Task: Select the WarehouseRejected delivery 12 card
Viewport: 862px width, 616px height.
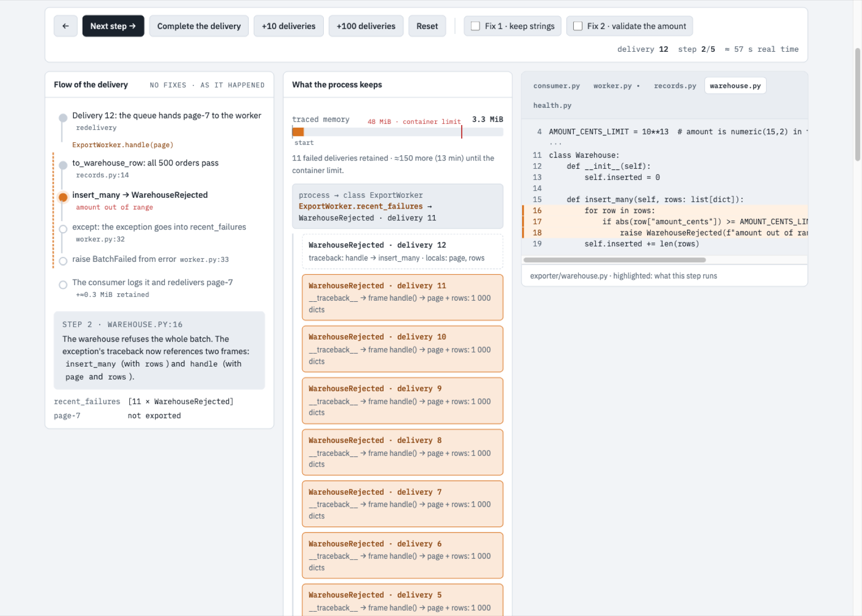Action: pos(402,251)
